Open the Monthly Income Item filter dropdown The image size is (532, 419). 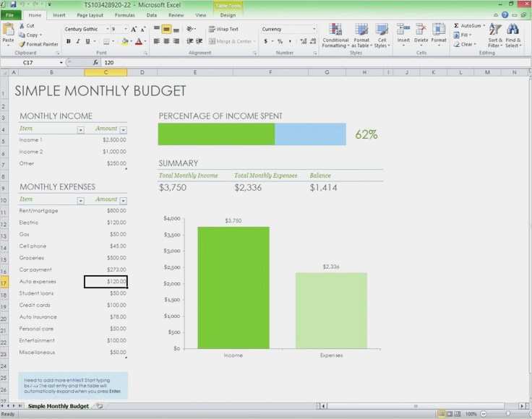pos(80,130)
